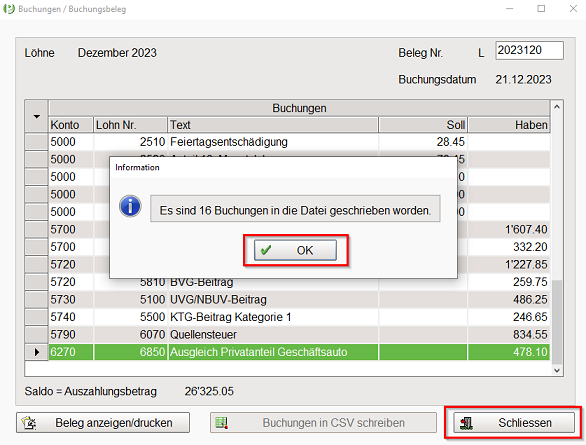Click the Haben value 1'607.40
The width and height of the screenshot is (586, 445).
point(526,229)
